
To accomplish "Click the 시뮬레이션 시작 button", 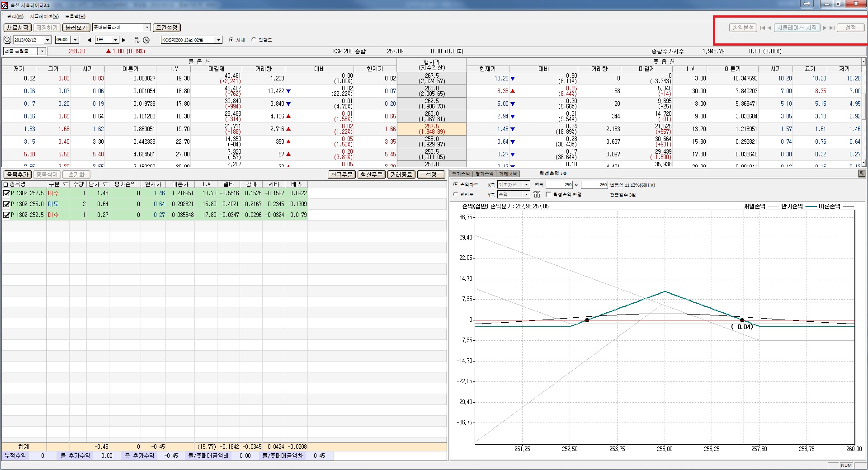I will click(797, 28).
